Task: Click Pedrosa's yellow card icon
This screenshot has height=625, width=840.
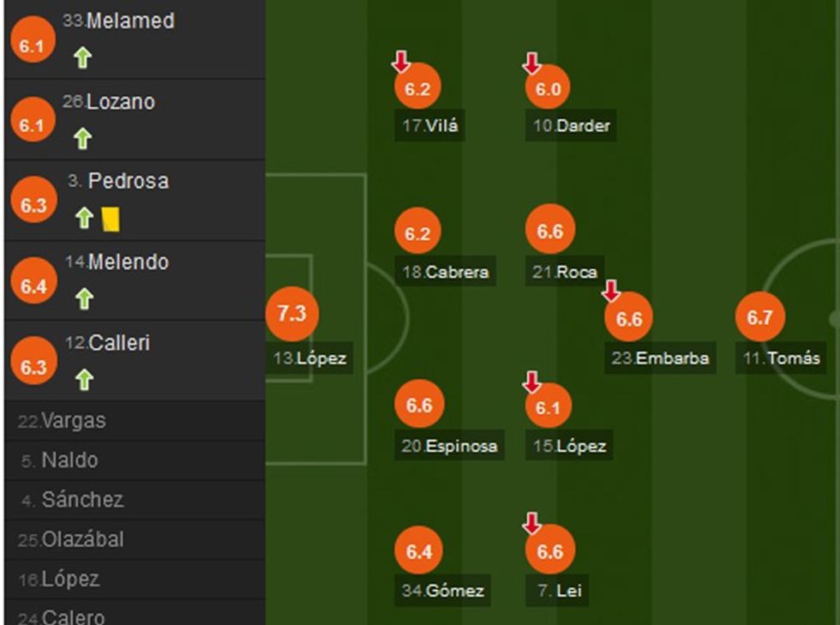Action: pos(111,219)
